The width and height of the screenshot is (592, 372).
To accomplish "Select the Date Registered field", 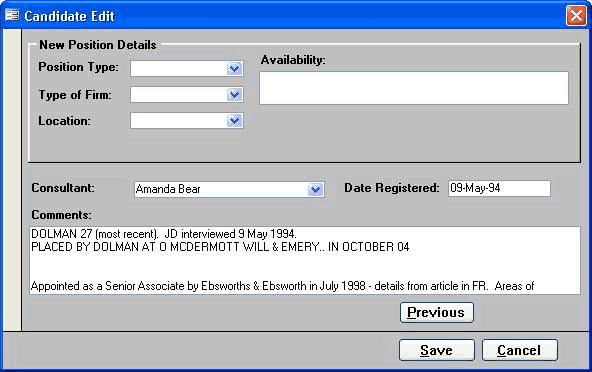I will 499,188.
